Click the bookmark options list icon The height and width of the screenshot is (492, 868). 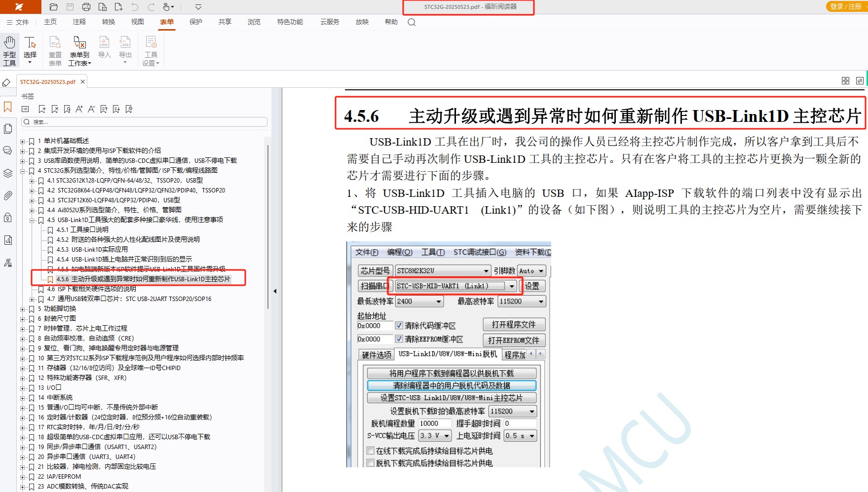tap(26, 109)
